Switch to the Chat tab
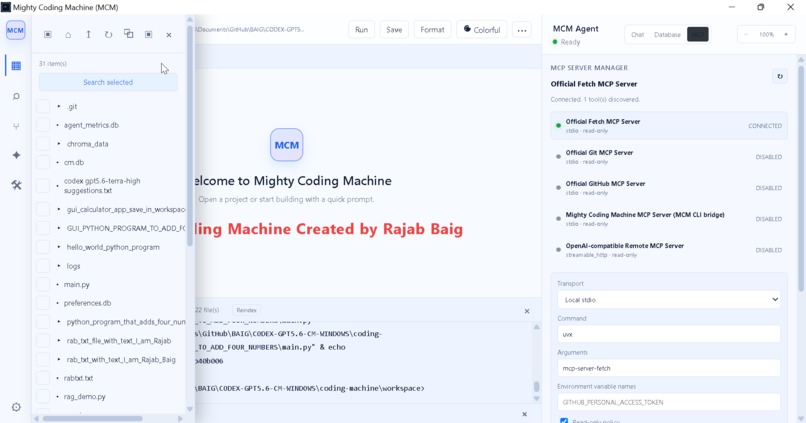The width and height of the screenshot is (806, 423). (x=637, y=34)
